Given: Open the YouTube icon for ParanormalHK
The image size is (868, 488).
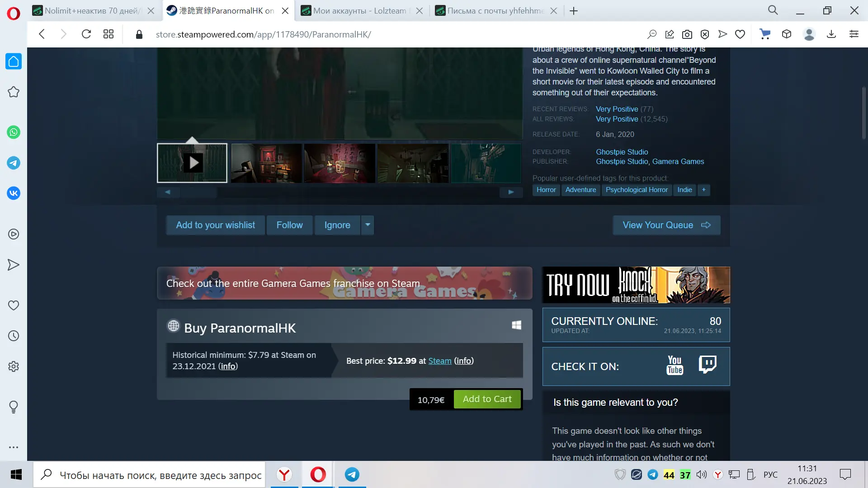Looking at the screenshot, I should click(x=675, y=365).
